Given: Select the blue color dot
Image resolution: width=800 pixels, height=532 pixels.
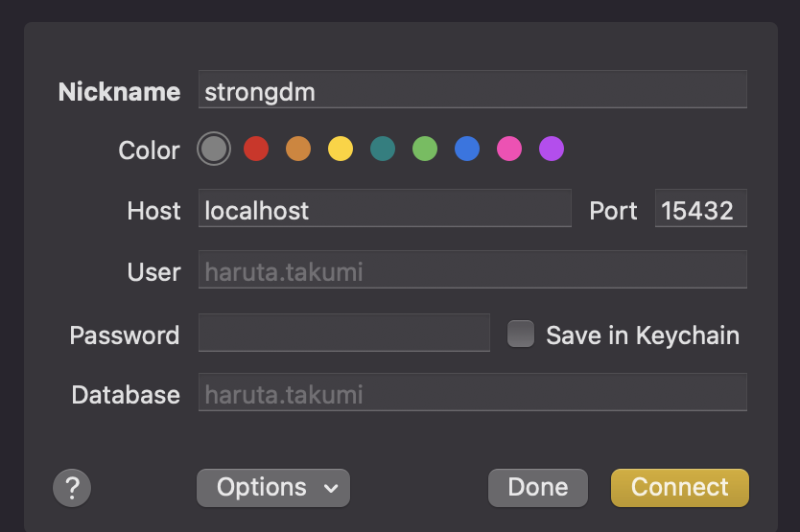Looking at the screenshot, I should pyautogui.click(x=467, y=149).
